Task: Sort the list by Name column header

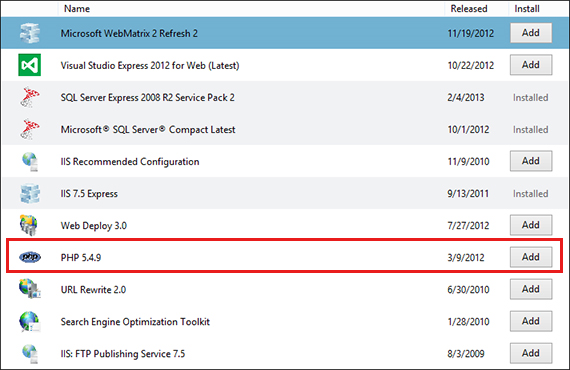Action: (x=77, y=8)
